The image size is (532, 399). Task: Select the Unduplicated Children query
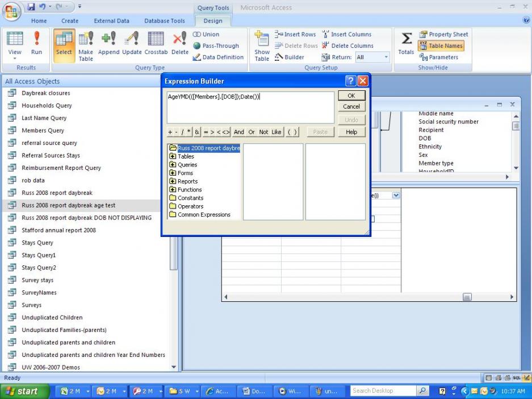coord(52,318)
